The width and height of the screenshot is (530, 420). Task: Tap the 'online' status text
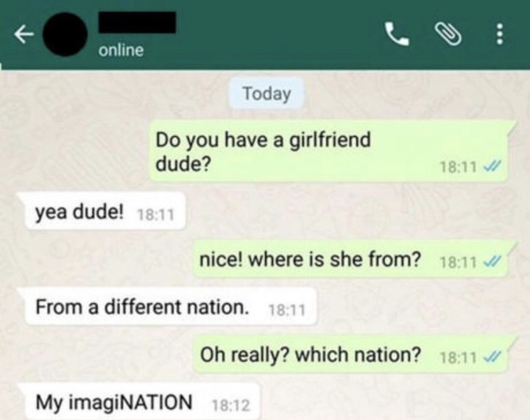(x=121, y=50)
